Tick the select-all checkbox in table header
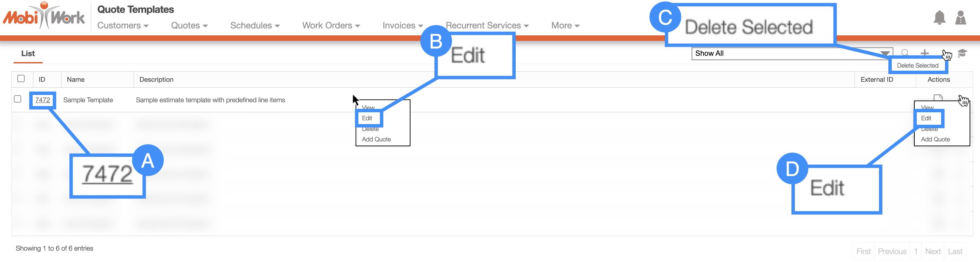The image size is (980, 262). [x=21, y=79]
